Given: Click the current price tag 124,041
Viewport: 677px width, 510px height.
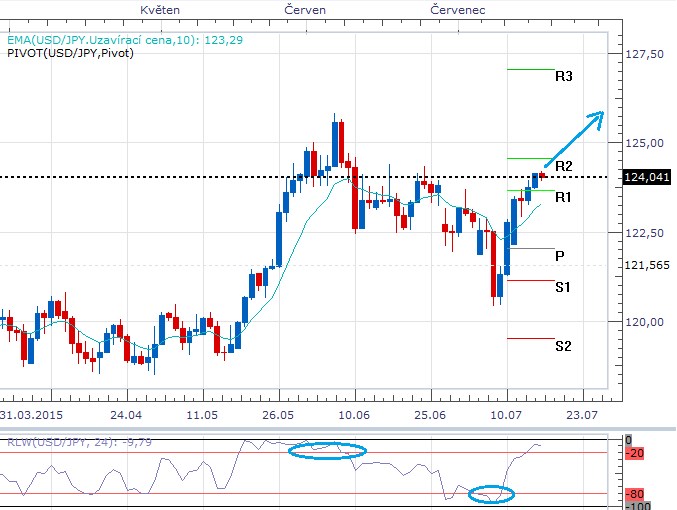Looking at the screenshot, I should (x=646, y=177).
